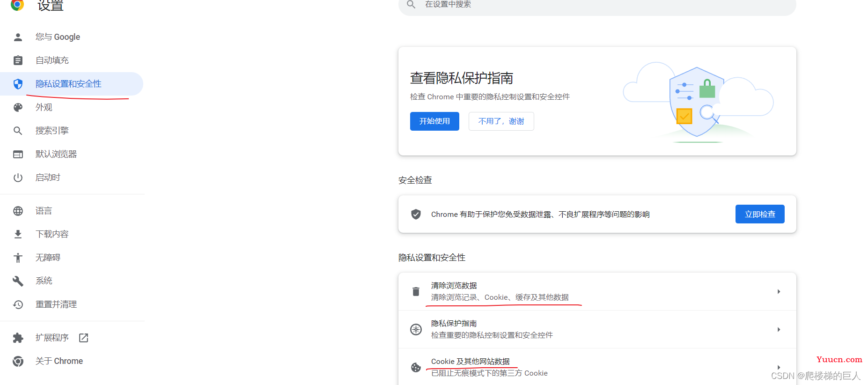Click the person icon for 您与 Google
This screenshot has width=868, height=385.
[x=18, y=37]
